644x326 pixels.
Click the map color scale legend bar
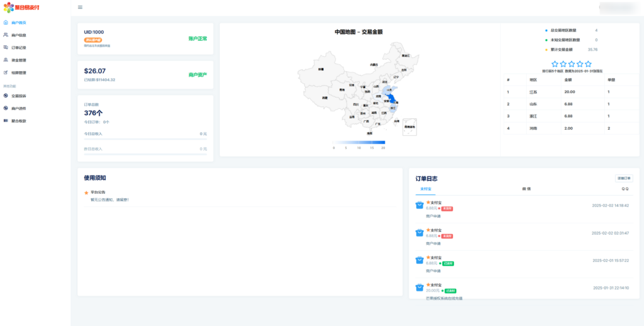point(359,142)
